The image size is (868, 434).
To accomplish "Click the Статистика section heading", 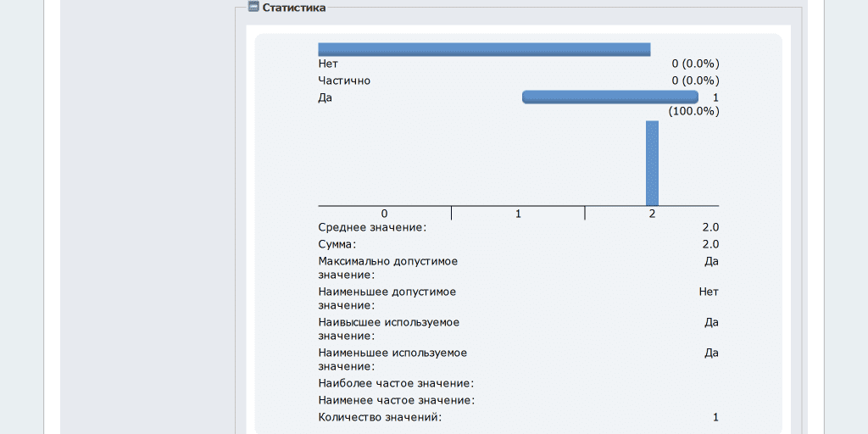I will pyautogui.click(x=293, y=8).
